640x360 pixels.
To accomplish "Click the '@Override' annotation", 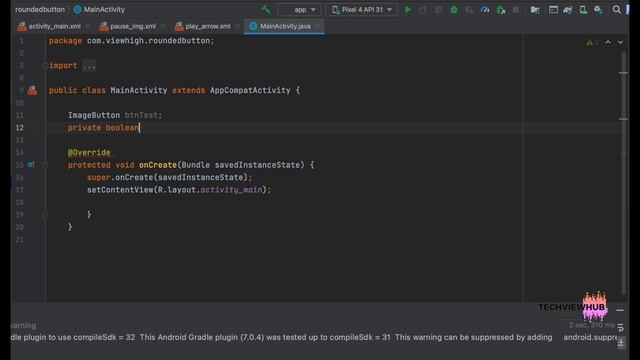I will point(89,152).
